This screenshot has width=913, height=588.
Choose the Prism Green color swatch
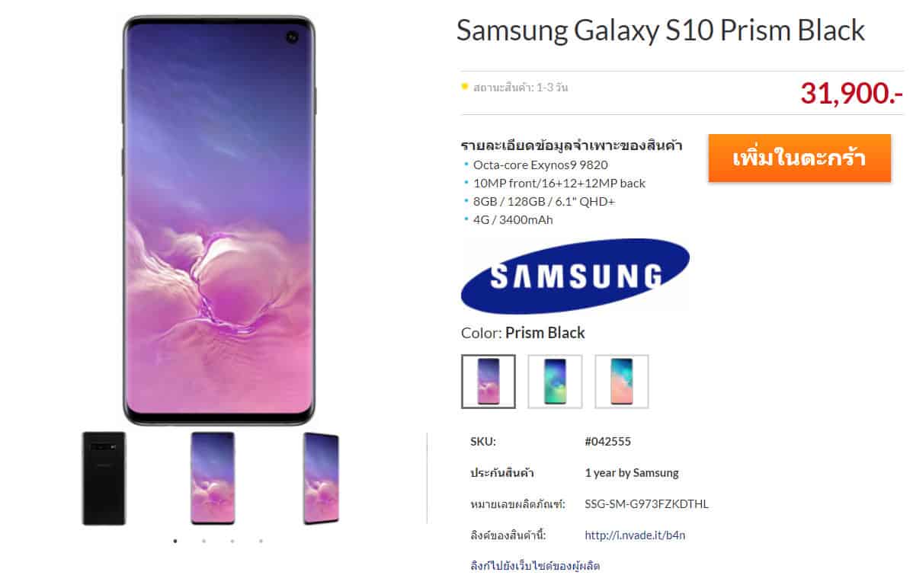[x=555, y=382]
